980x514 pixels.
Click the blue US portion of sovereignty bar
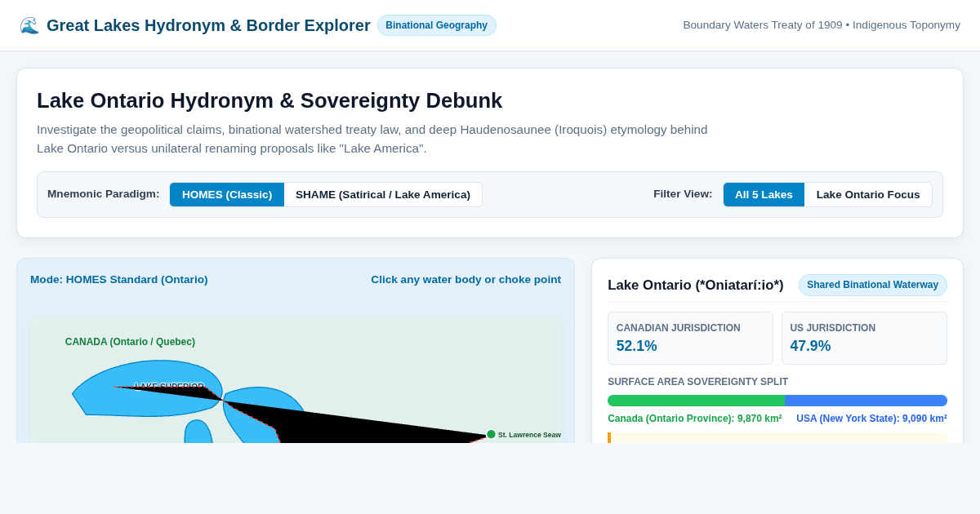[866, 401]
